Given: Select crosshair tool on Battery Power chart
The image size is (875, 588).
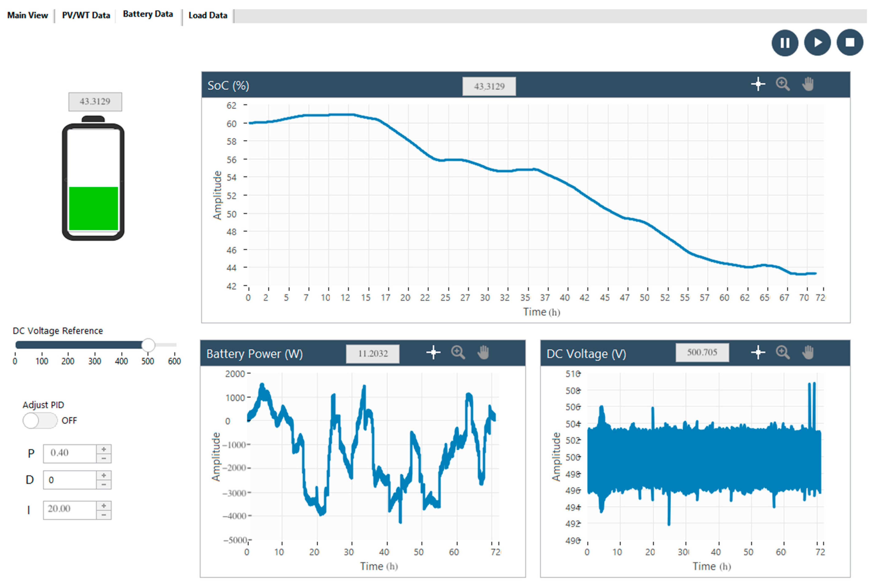Looking at the screenshot, I should point(433,352).
